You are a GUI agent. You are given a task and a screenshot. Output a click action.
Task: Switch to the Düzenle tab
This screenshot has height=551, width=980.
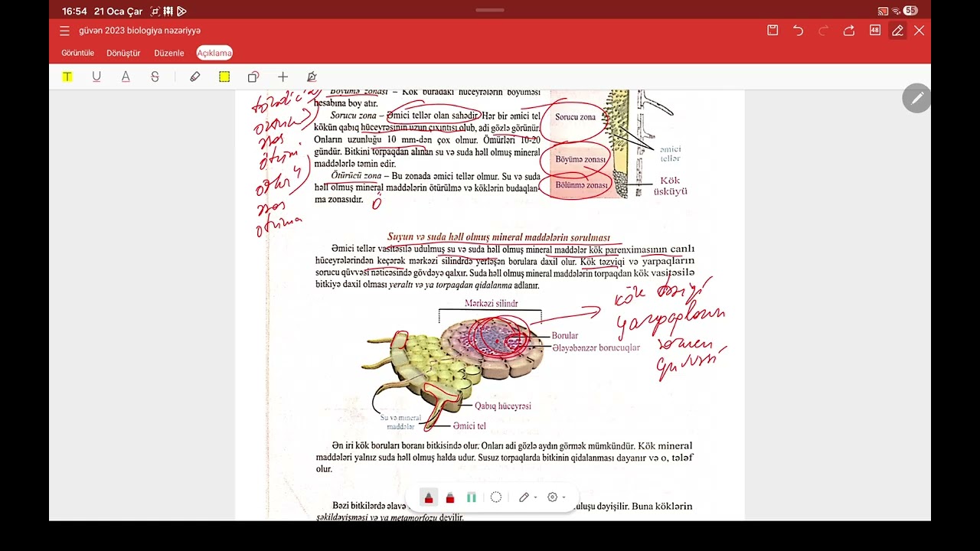pos(169,53)
